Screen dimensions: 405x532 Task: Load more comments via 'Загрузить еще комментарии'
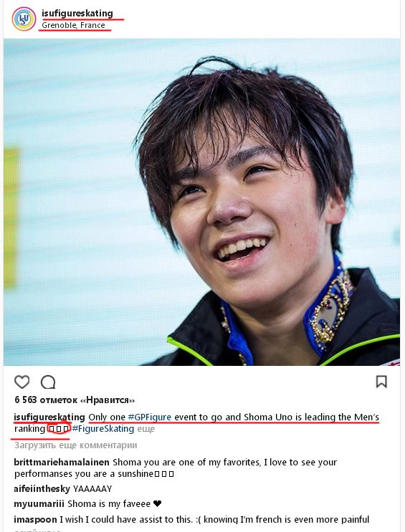[x=76, y=445]
